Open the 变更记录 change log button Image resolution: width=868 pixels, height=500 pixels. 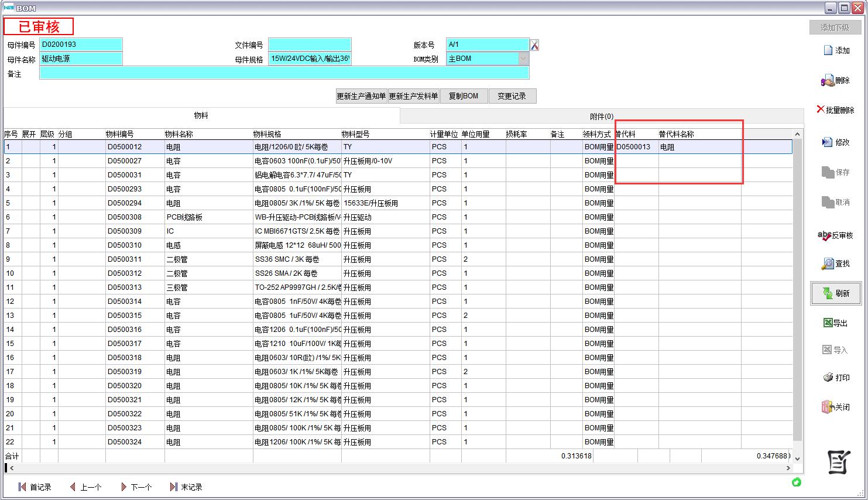512,96
